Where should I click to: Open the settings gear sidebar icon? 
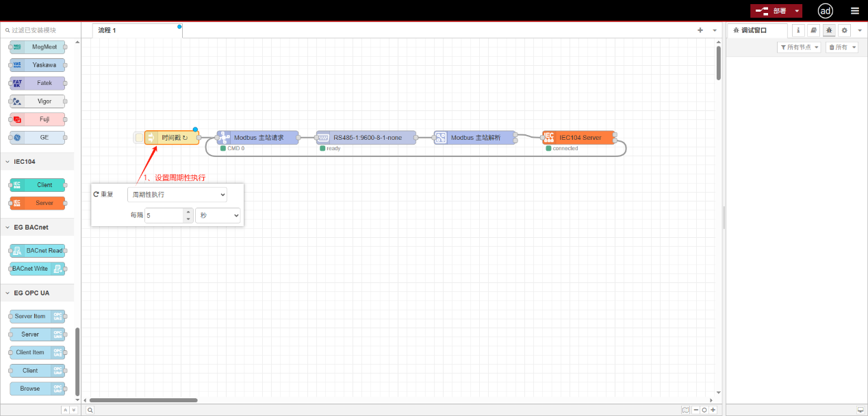pyautogui.click(x=844, y=30)
